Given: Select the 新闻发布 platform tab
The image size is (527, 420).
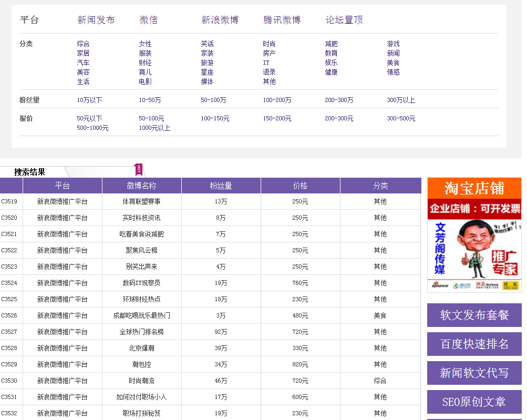Looking at the screenshot, I should (96, 20).
